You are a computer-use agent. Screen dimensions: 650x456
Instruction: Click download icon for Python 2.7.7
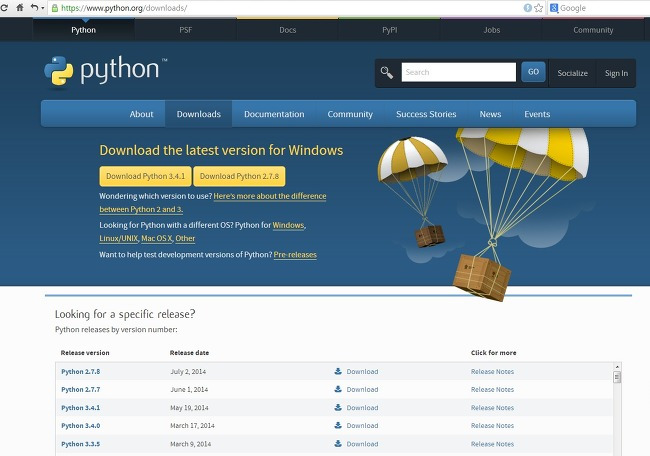pyautogui.click(x=338, y=389)
